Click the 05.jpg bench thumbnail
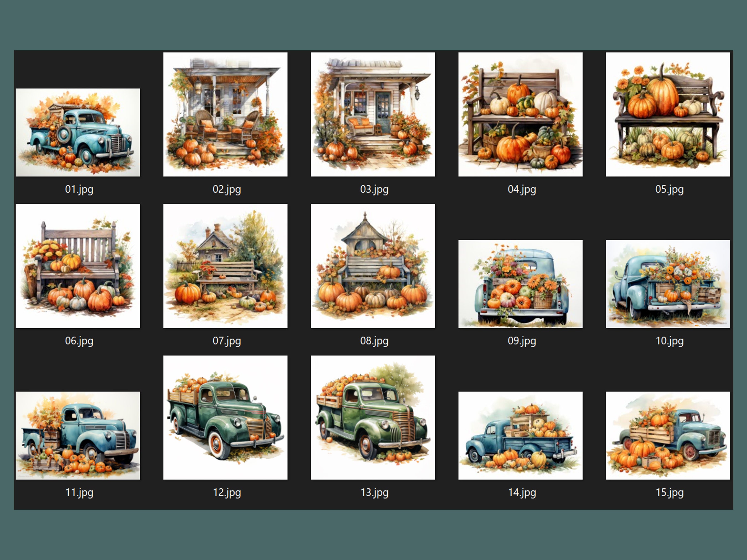Image resolution: width=747 pixels, height=560 pixels. (x=668, y=114)
